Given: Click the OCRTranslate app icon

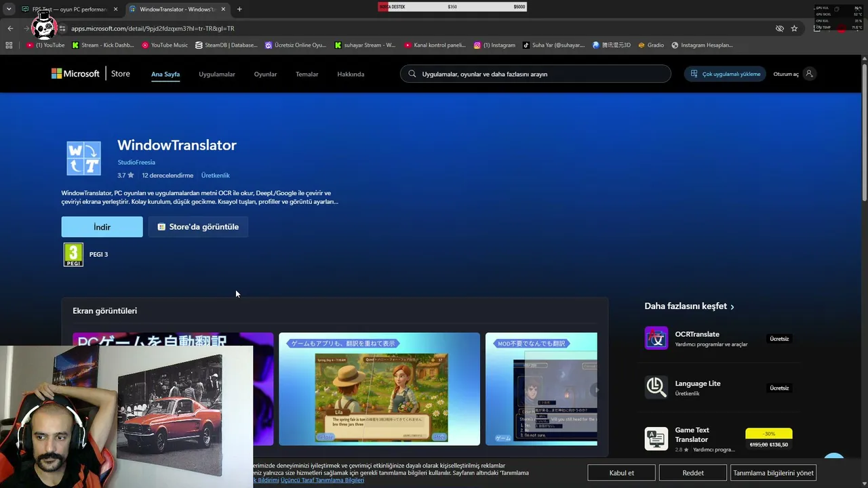Looking at the screenshot, I should point(656,338).
